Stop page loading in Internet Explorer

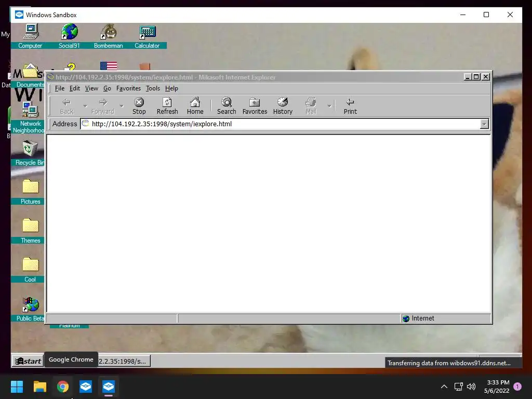click(139, 106)
